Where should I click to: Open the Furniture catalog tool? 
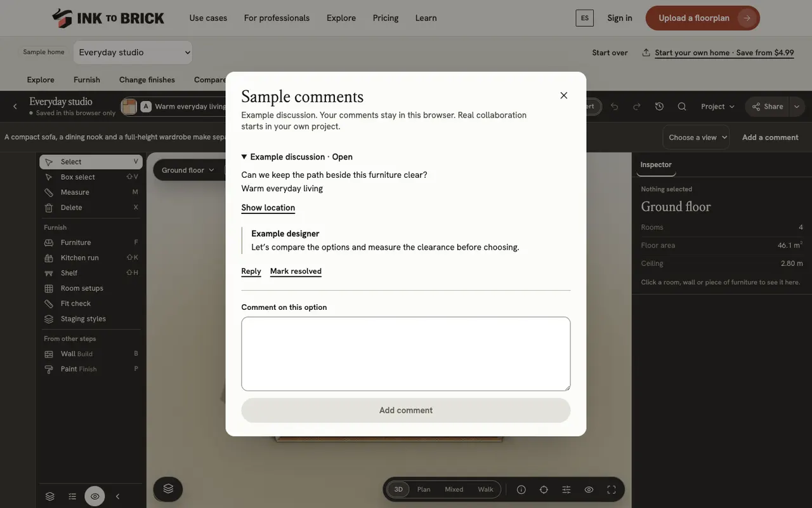pos(91,243)
